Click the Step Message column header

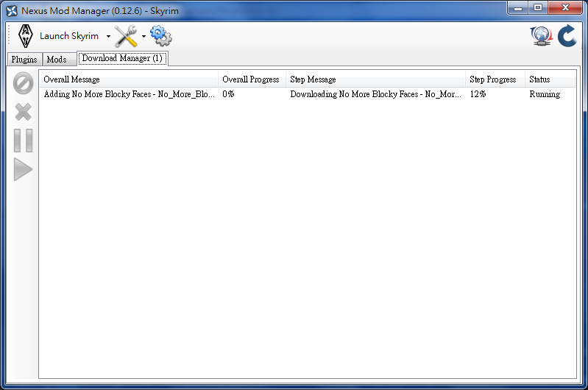click(375, 79)
